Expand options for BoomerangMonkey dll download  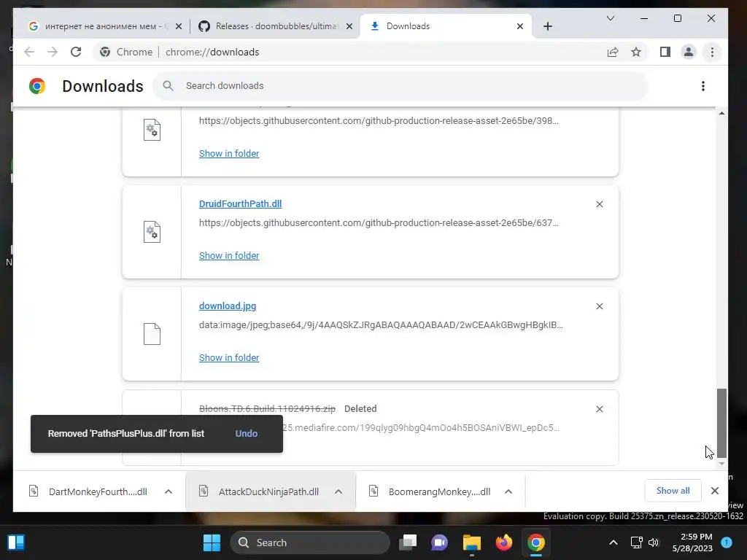tap(508, 491)
